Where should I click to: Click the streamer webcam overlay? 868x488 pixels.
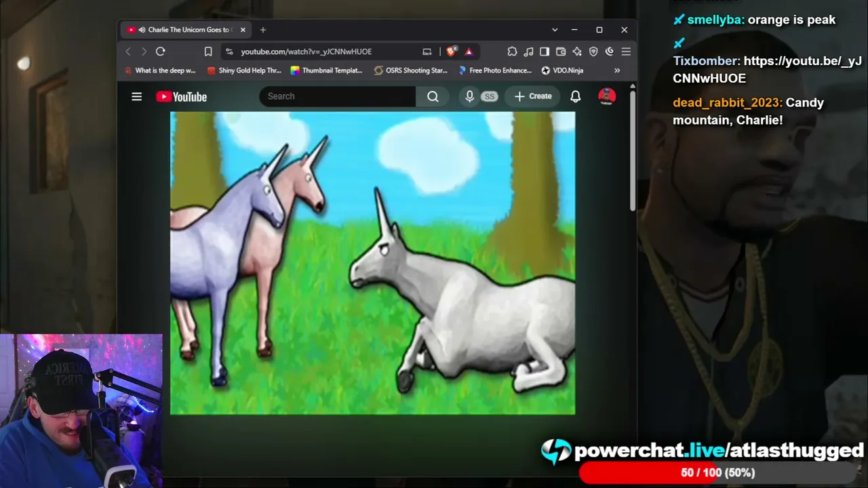81,411
